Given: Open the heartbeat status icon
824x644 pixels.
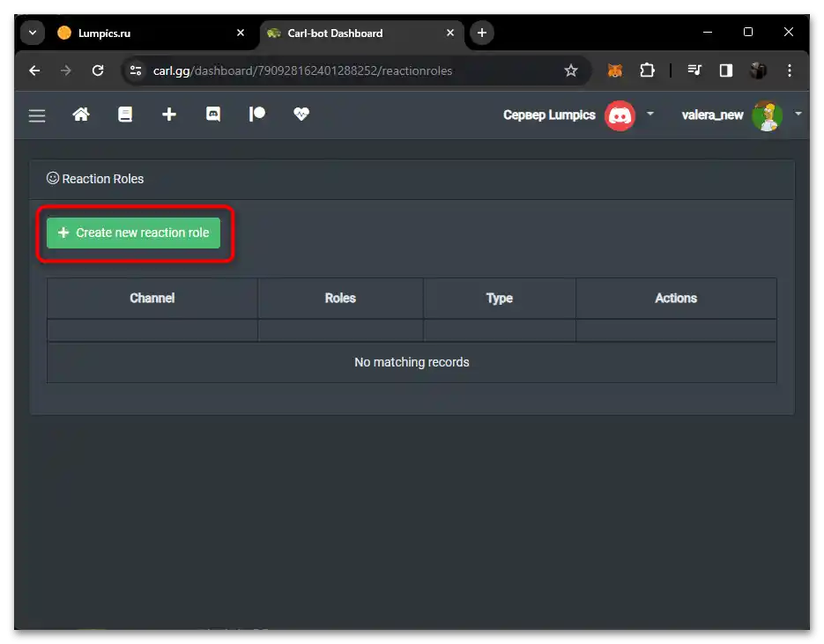Looking at the screenshot, I should 301,114.
